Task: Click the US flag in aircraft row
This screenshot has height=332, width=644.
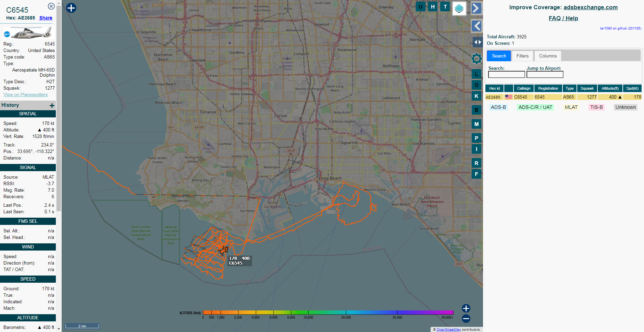Action: tap(509, 97)
